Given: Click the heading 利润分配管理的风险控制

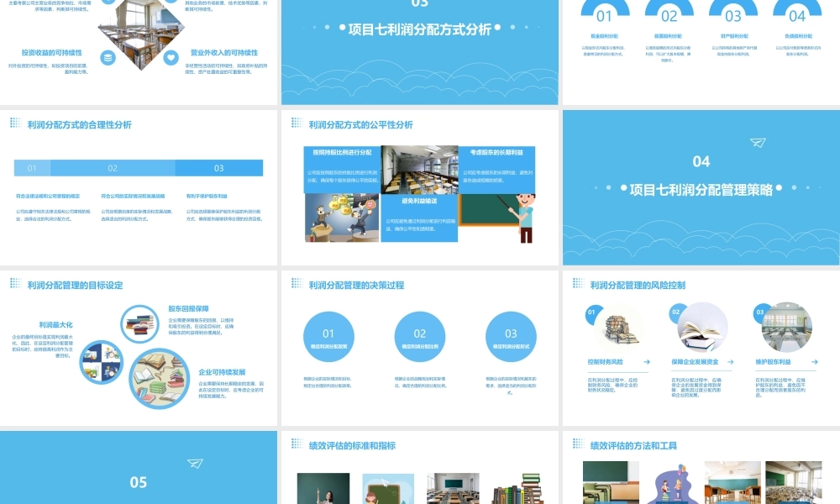Looking at the screenshot, I should [x=638, y=285].
